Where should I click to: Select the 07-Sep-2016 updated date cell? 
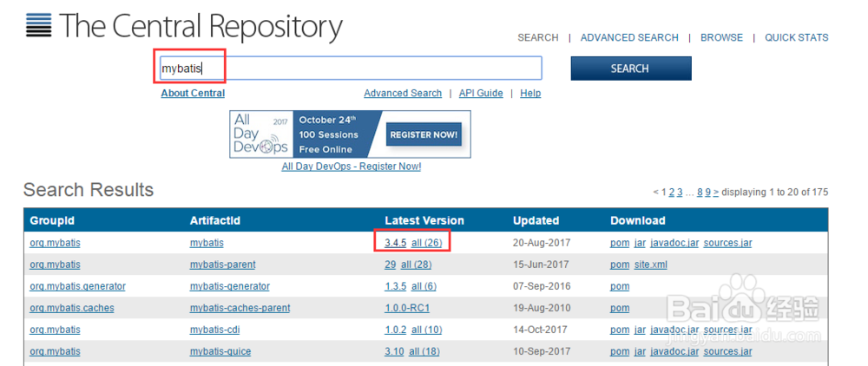tap(542, 286)
